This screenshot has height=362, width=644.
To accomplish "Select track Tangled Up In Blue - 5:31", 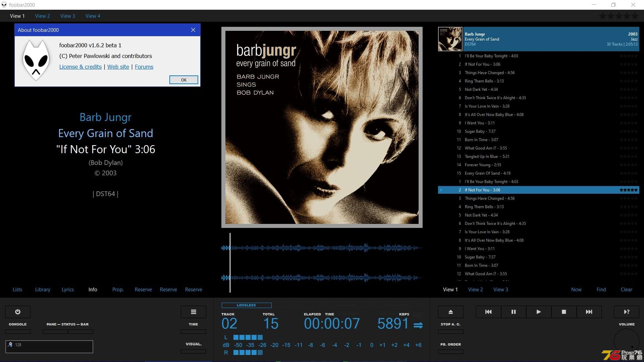I will tap(539, 157).
